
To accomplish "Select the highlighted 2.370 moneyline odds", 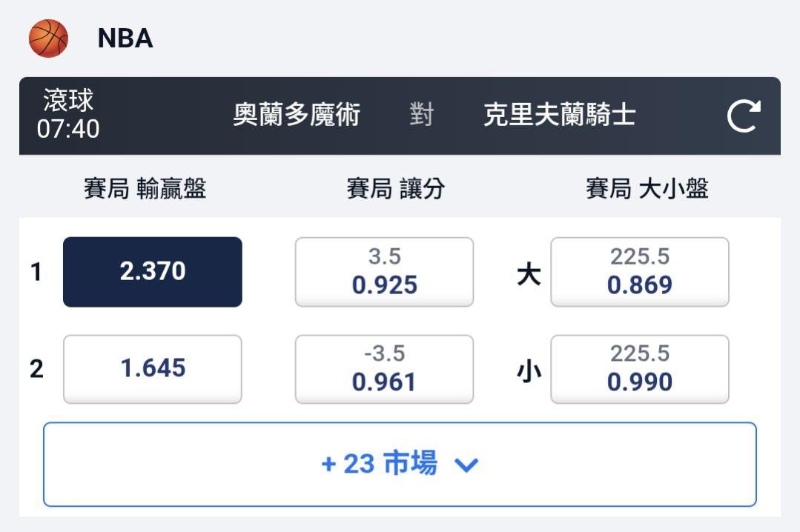I will 152,272.
